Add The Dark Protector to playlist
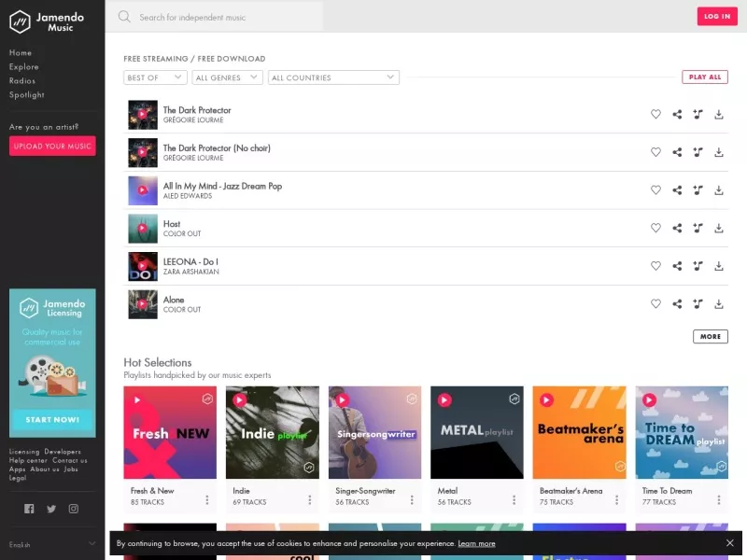The height and width of the screenshot is (560, 747). [698, 114]
